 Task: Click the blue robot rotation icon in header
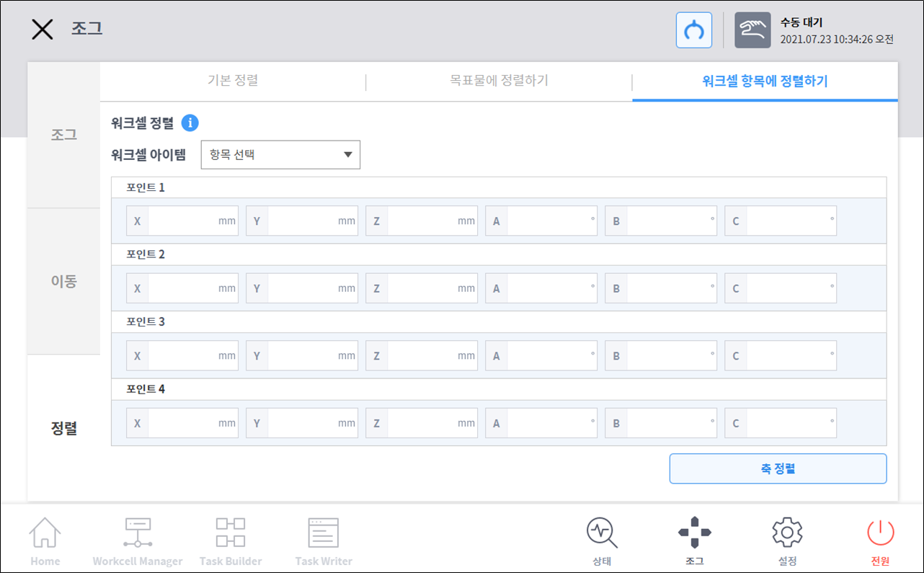click(x=693, y=30)
